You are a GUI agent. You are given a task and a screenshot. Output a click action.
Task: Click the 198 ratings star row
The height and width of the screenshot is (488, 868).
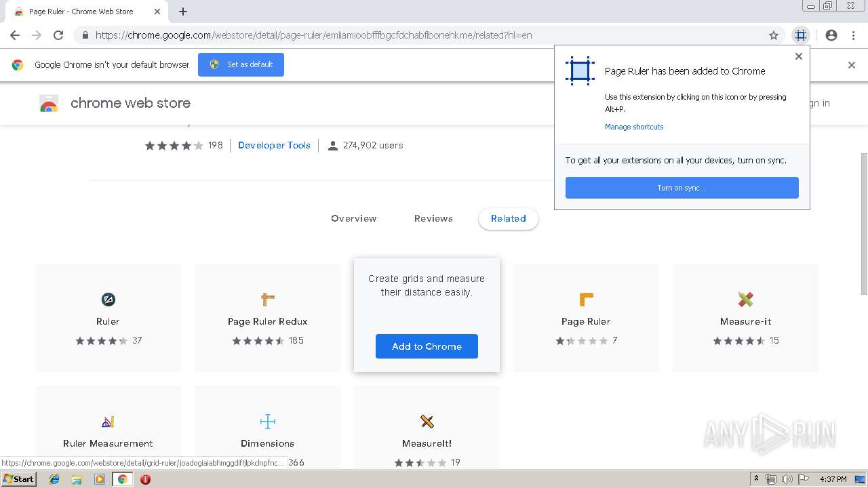[x=174, y=145]
